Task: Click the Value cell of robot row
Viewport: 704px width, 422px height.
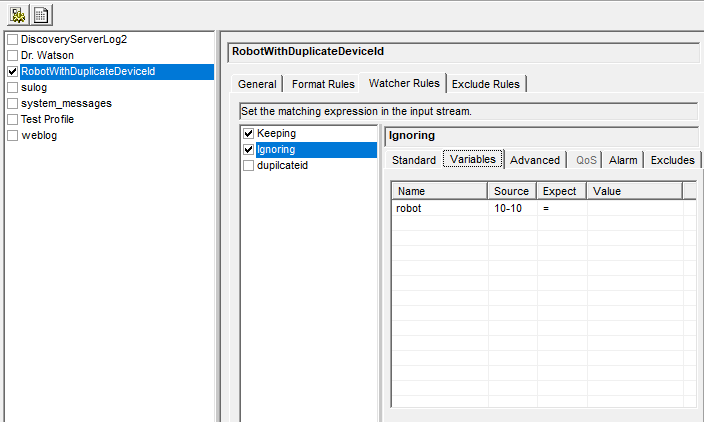Action: pos(633,208)
